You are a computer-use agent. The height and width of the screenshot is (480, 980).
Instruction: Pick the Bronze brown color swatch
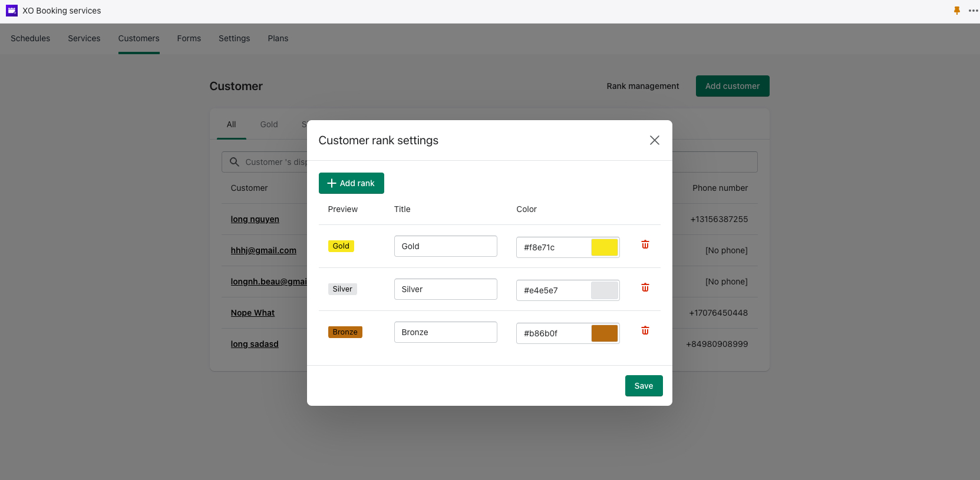tap(605, 333)
